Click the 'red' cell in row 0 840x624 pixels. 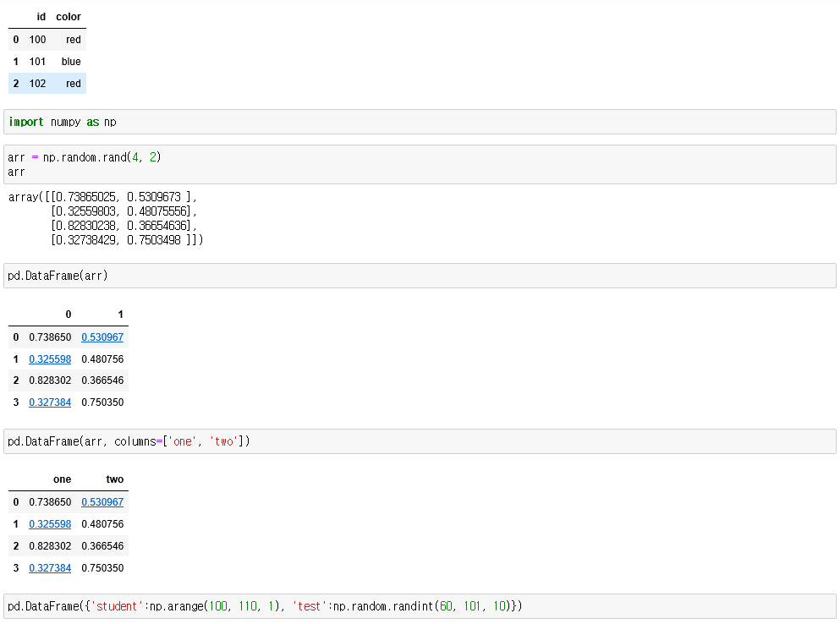click(74, 40)
